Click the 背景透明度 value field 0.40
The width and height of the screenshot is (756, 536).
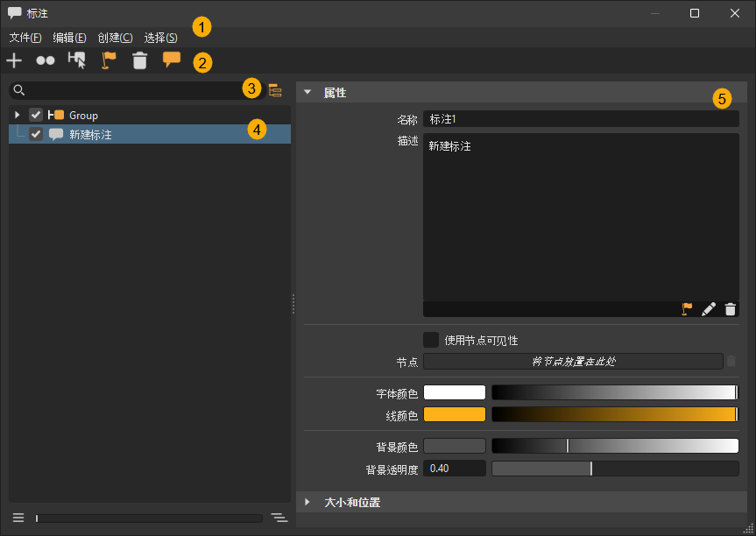tap(454, 468)
